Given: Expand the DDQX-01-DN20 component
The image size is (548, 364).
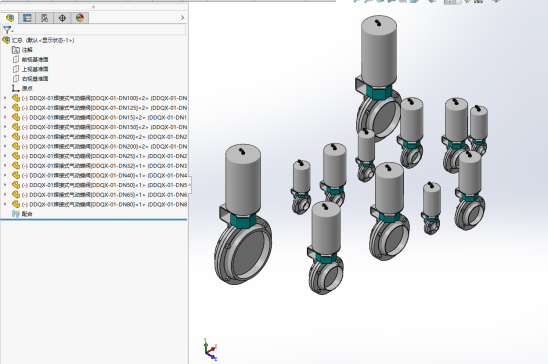Looking at the screenshot, I should tap(5, 137).
